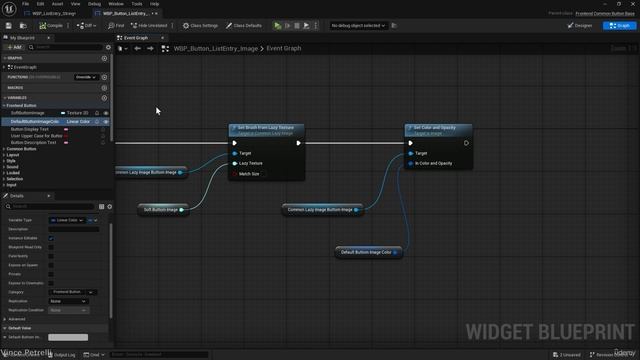Image resolution: width=640 pixels, height=360 pixels.
Task: Open the Tools menu
Action: pyautogui.click(x=137, y=4)
